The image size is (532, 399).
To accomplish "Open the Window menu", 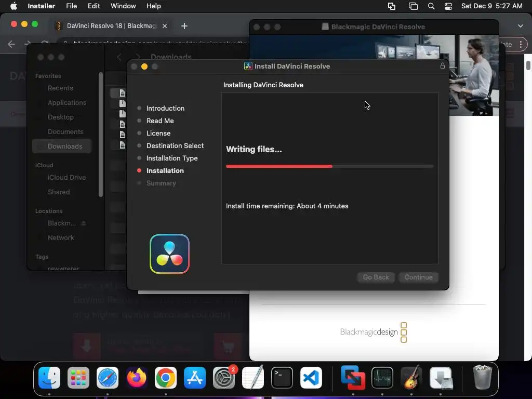I will click(123, 6).
